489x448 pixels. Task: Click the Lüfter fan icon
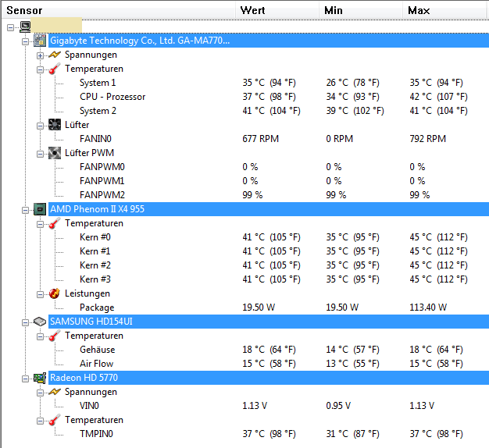55,125
